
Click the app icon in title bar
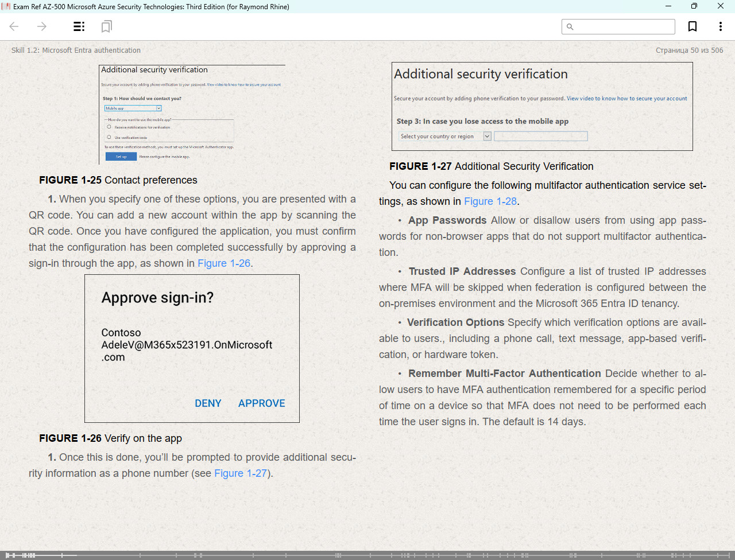(x=6, y=6)
